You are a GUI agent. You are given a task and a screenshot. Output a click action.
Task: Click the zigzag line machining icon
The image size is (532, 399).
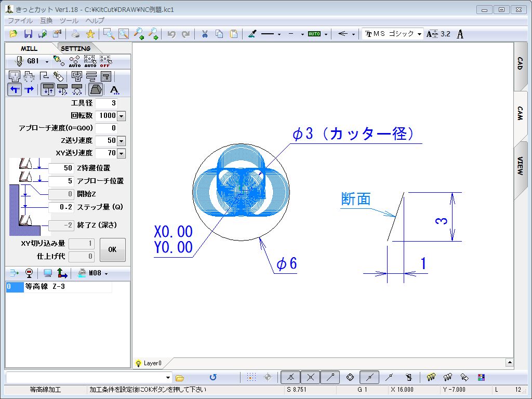(x=91, y=76)
